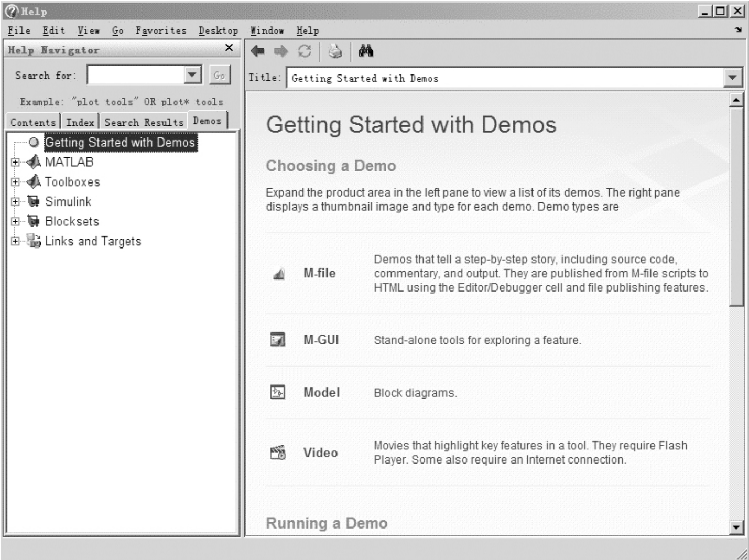The height and width of the screenshot is (560, 749).
Task: Close the Help Navigator panel
Action: (x=229, y=48)
